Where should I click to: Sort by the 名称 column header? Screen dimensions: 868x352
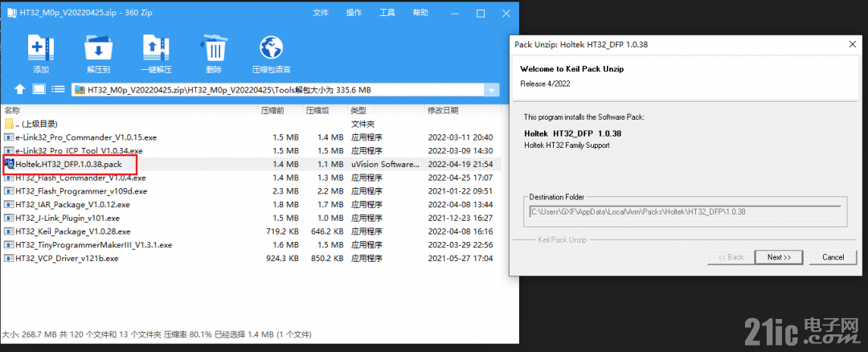coord(11,110)
